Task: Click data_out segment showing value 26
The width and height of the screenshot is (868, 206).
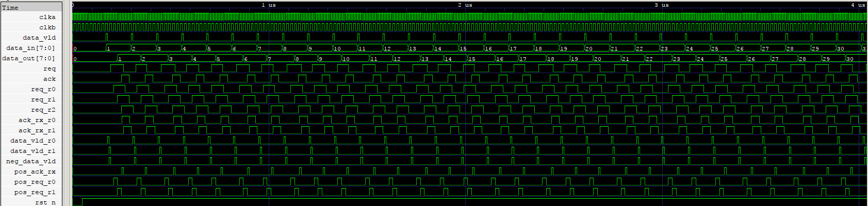Action: pyautogui.click(x=759, y=58)
